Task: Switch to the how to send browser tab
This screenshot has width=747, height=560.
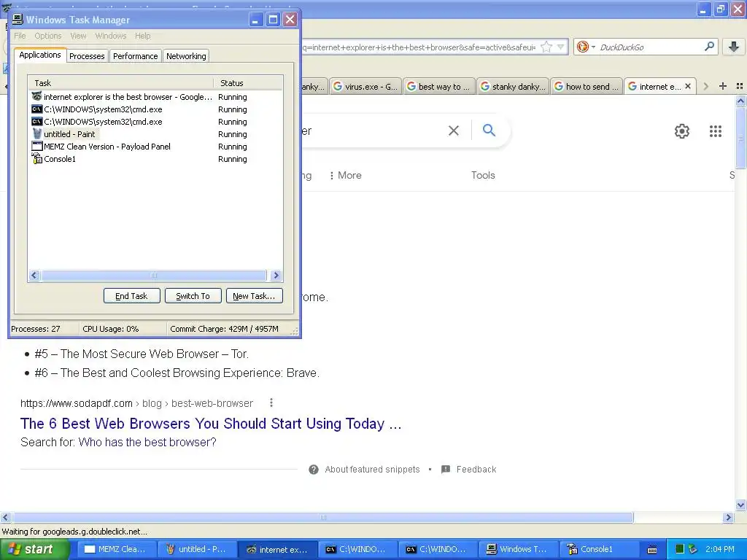Action: pyautogui.click(x=587, y=87)
